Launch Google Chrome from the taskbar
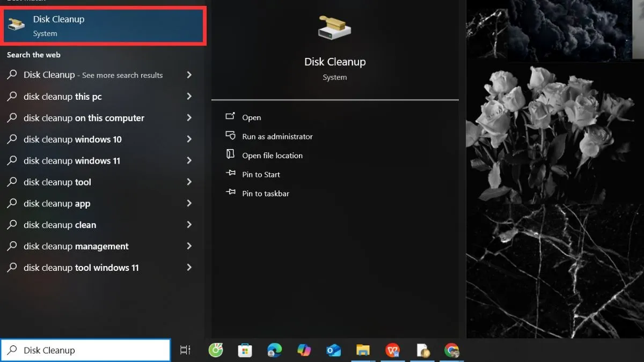Viewport: 644px width, 362px height. pos(452,350)
